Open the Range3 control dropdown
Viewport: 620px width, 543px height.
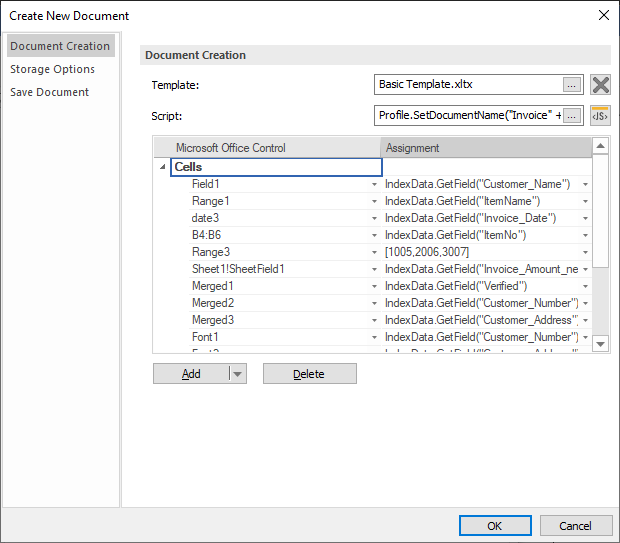pos(374,252)
